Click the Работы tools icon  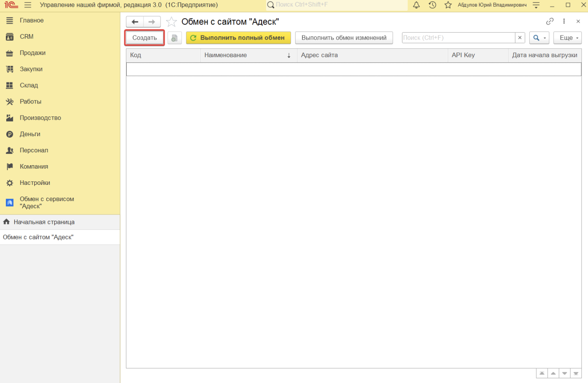click(10, 102)
